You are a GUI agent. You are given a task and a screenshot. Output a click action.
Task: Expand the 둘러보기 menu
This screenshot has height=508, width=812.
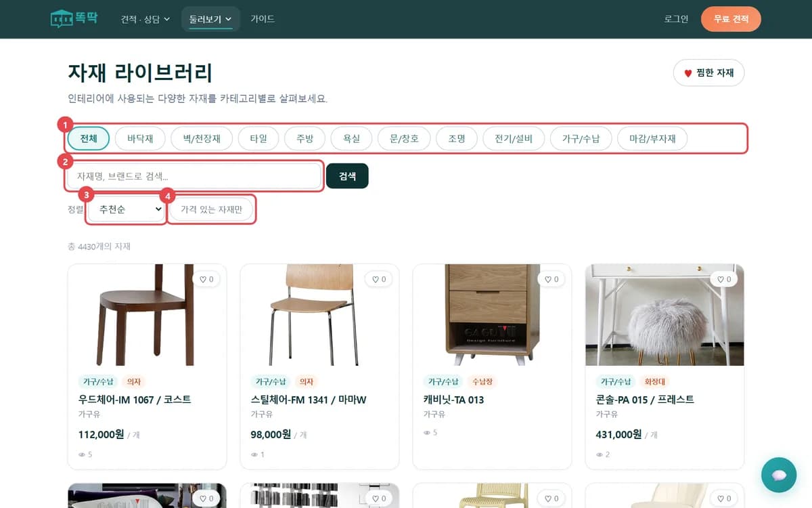pyautogui.click(x=210, y=19)
